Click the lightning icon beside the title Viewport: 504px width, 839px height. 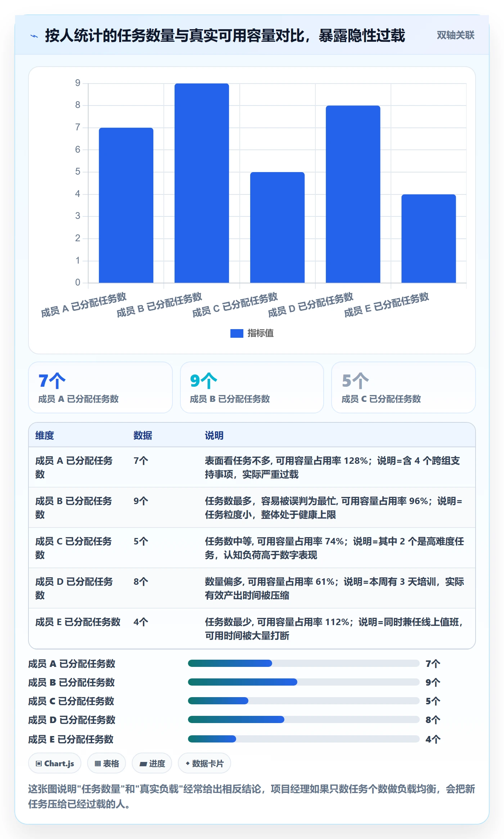34,36
